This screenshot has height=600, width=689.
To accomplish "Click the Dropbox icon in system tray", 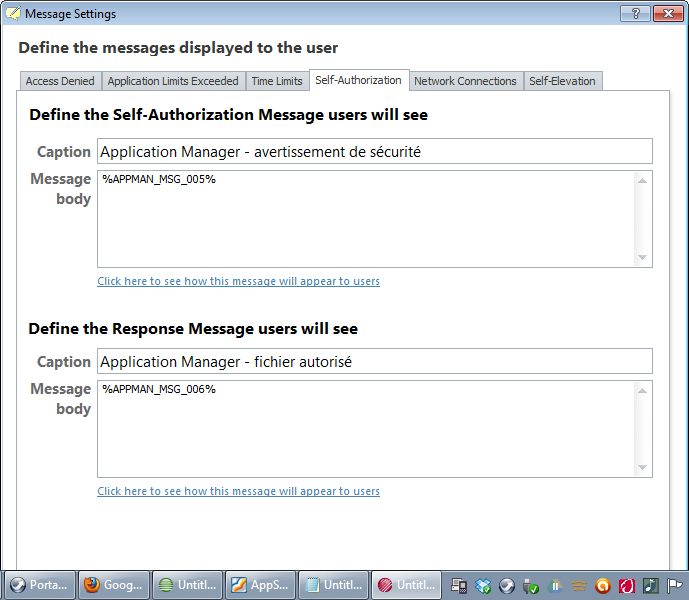I will pos(483,586).
